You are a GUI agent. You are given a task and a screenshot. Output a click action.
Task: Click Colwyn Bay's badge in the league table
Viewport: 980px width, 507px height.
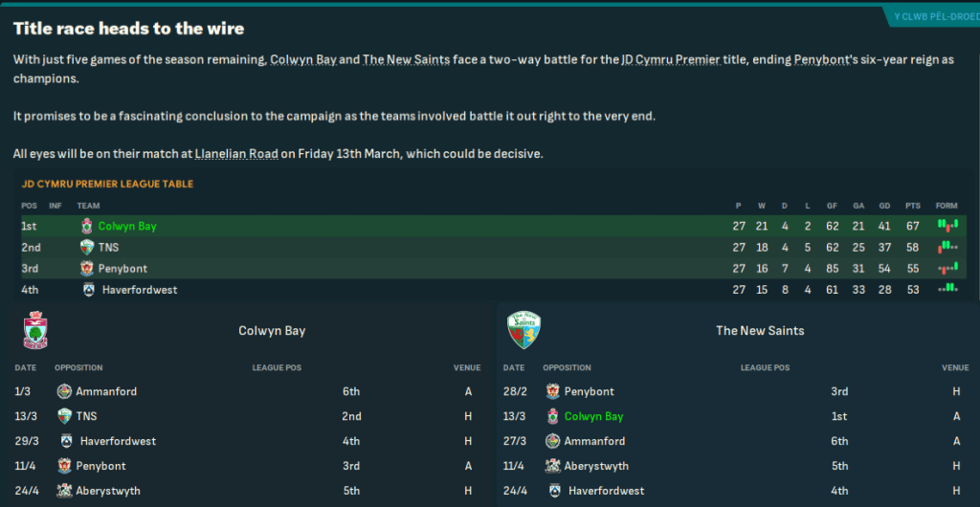click(x=87, y=227)
